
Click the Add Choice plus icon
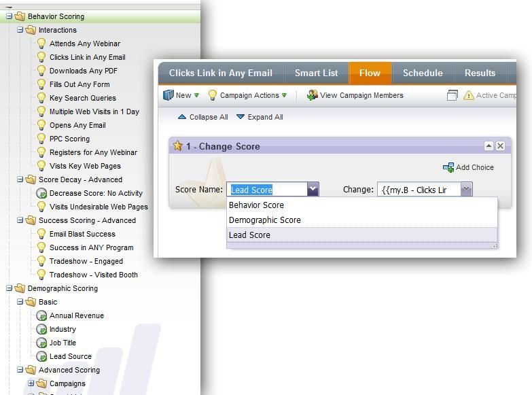pos(448,167)
